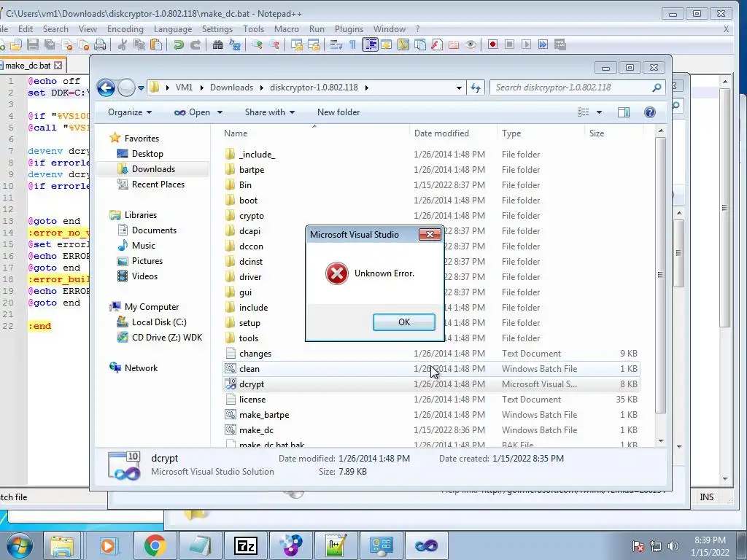Click the Open file icon in Notepad++ toolbar
The image size is (747, 560).
16,44
